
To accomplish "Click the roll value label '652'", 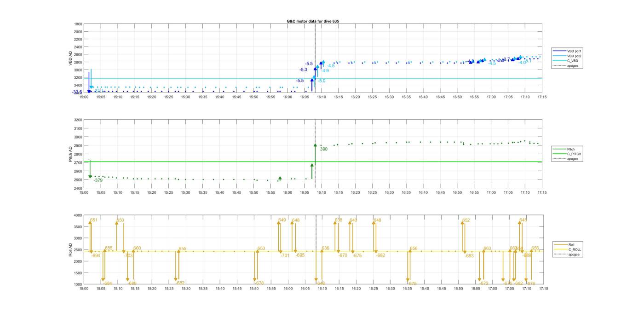I will pos(466,220).
